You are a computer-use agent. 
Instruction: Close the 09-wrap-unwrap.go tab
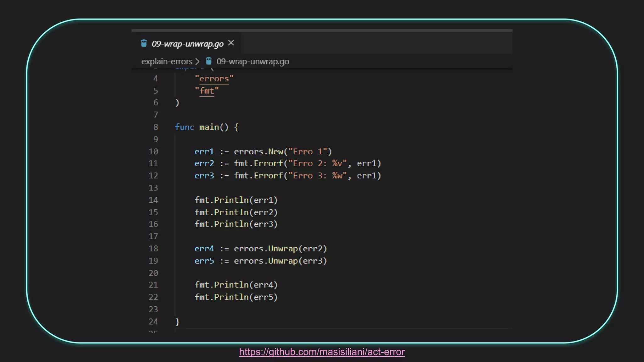point(231,43)
